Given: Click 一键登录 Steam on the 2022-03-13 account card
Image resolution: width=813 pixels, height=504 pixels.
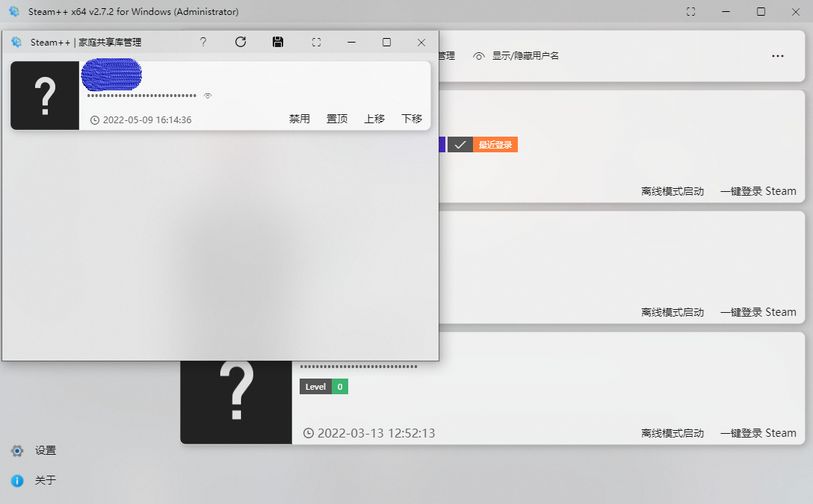Looking at the screenshot, I should click(758, 433).
